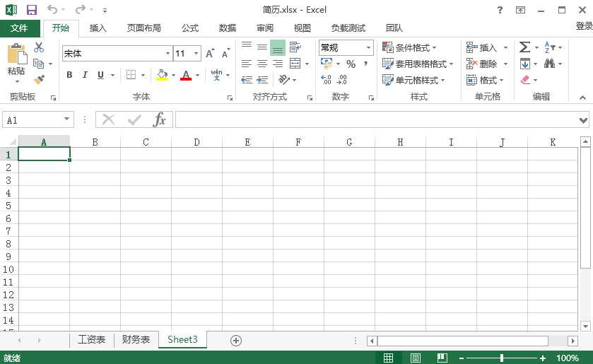Copy selection with the copy icon
593x364 pixels.
click(39, 64)
